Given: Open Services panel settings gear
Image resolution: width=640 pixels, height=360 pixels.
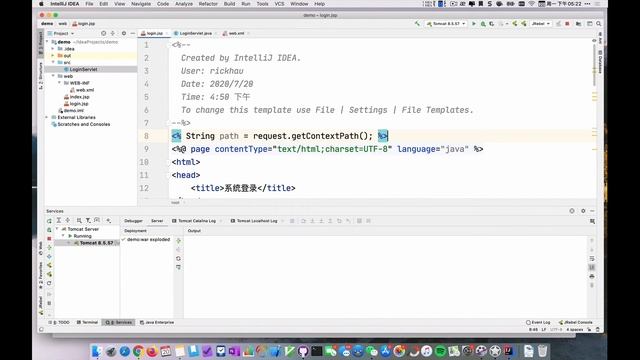Looking at the screenshot, I should pyautogui.click(x=583, y=211).
